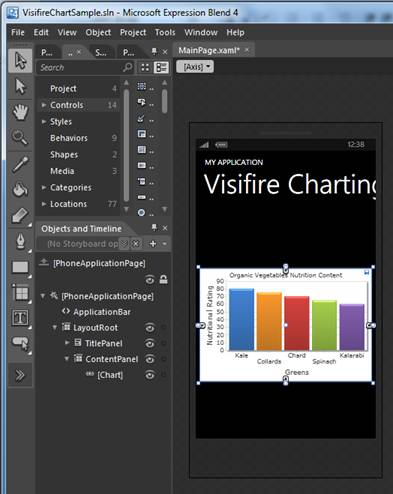Select the Button control tool
The width and height of the screenshot is (393, 494).
click(20, 343)
